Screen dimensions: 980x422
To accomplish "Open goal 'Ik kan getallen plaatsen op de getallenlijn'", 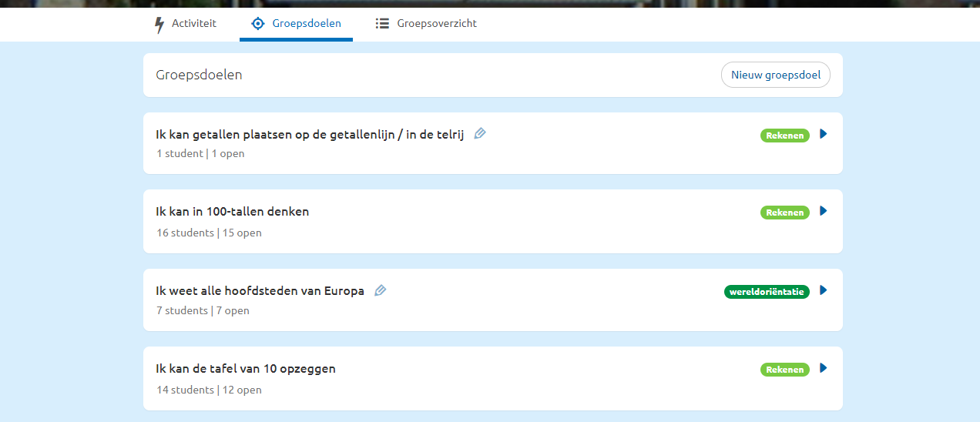I will pyautogui.click(x=310, y=135).
